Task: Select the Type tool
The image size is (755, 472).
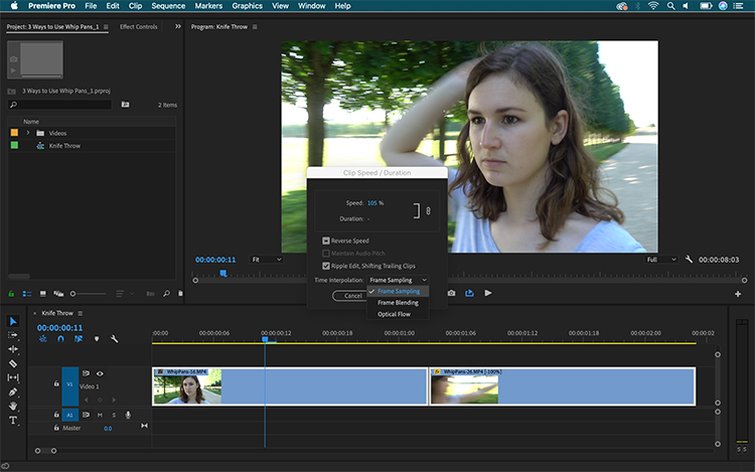Action: (x=14, y=420)
